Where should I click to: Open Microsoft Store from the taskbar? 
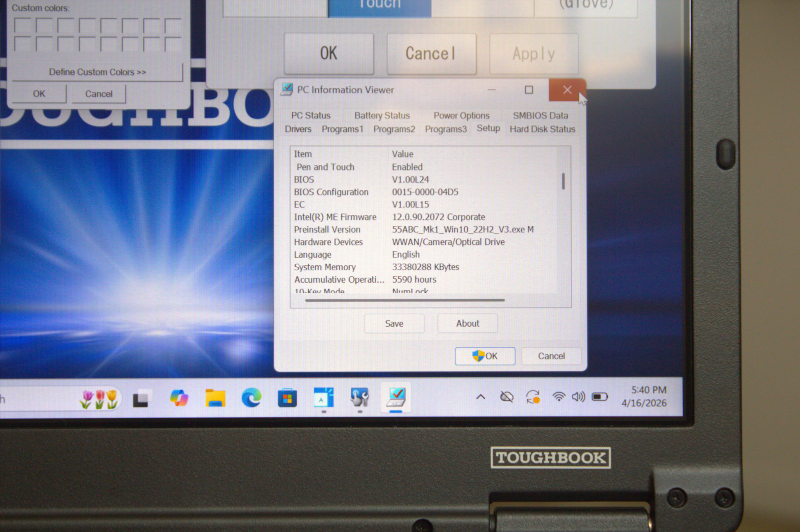287,399
